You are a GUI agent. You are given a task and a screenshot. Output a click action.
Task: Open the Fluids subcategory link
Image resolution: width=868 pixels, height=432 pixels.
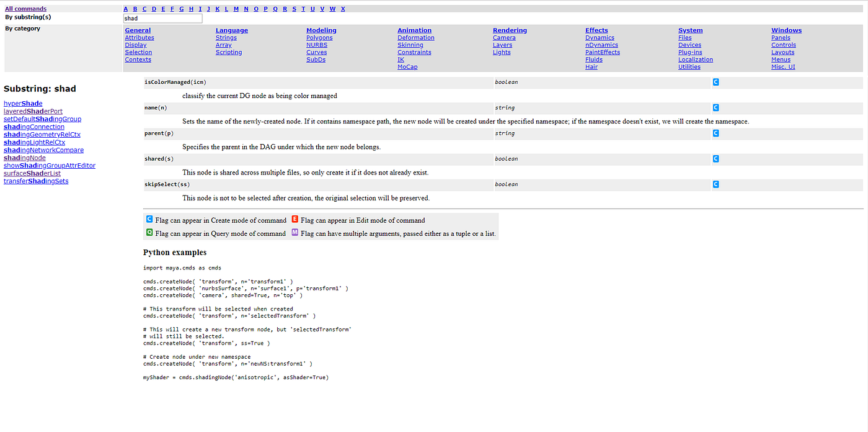point(594,60)
